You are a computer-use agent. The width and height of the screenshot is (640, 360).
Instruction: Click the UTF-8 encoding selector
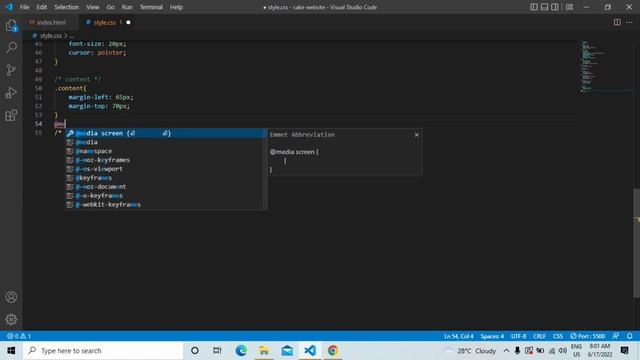(518, 336)
